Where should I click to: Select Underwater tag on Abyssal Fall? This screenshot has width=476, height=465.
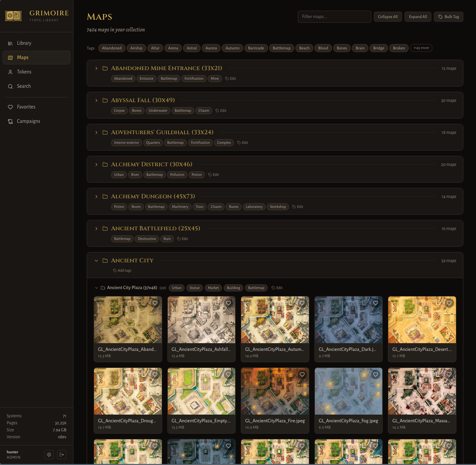[158, 110]
